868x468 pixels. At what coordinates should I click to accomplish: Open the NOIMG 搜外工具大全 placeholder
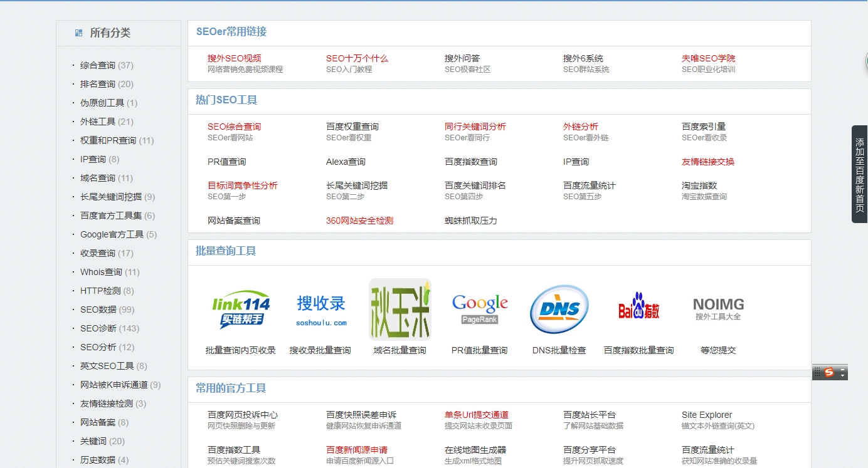(718, 309)
